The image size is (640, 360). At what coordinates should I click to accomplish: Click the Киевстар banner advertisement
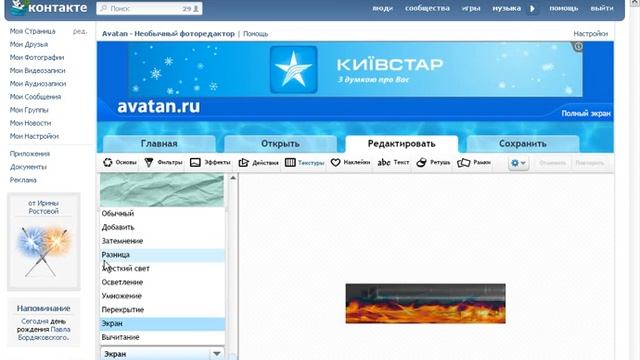pyautogui.click(x=355, y=69)
